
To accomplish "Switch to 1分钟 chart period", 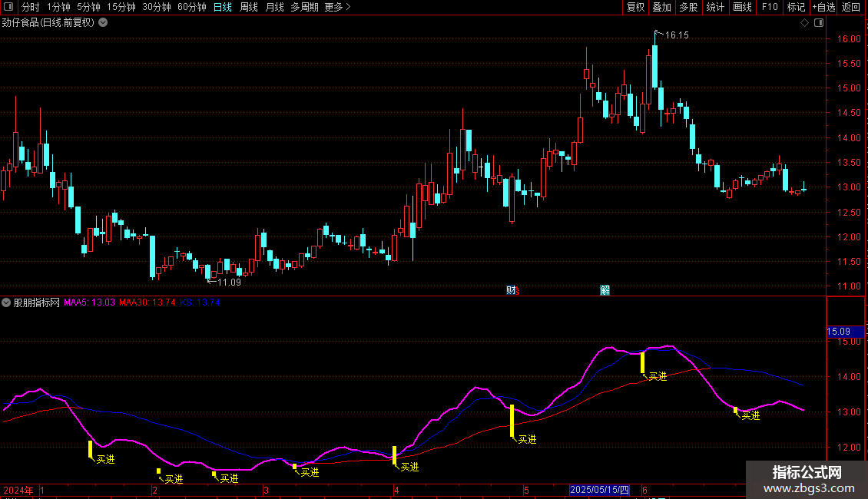I will point(58,7).
